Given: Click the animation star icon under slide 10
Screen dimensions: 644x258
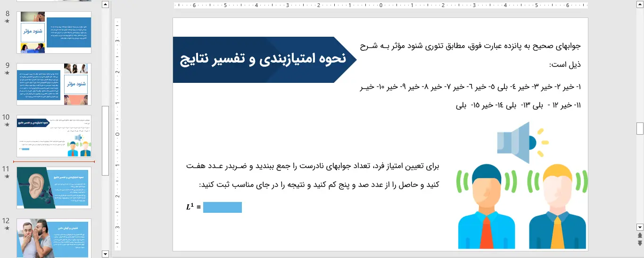Looking at the screenshot, I should [7, 125].
